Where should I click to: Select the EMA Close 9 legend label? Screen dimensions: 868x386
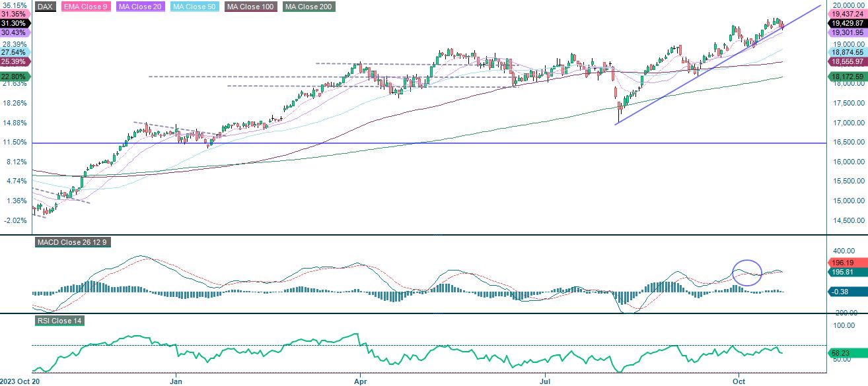(x=86, y=7)
